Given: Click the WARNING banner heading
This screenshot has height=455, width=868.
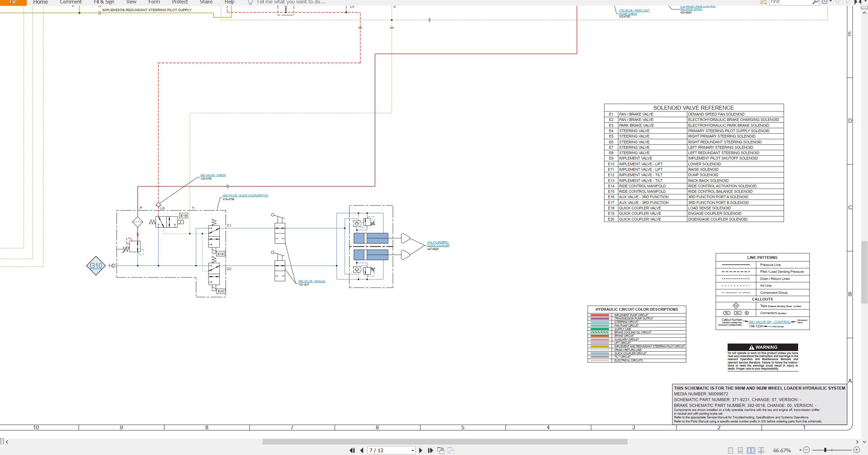Looking at the screenshot, I should click(x=763, y=347).
